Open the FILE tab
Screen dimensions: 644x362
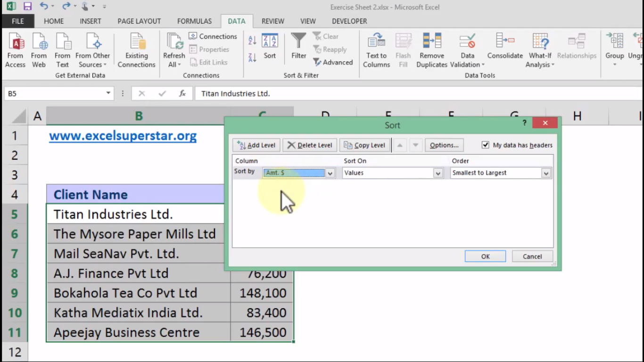click(x=18, y=21)
